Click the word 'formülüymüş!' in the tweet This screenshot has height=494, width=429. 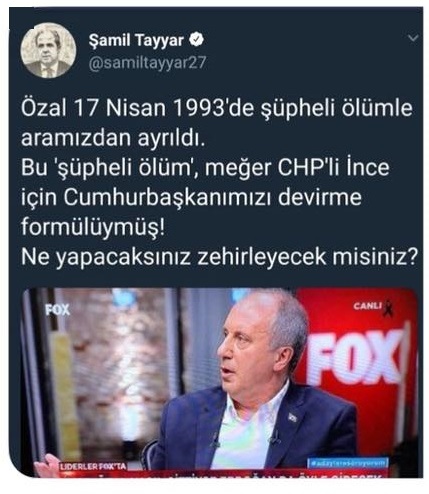click(93, 228)
